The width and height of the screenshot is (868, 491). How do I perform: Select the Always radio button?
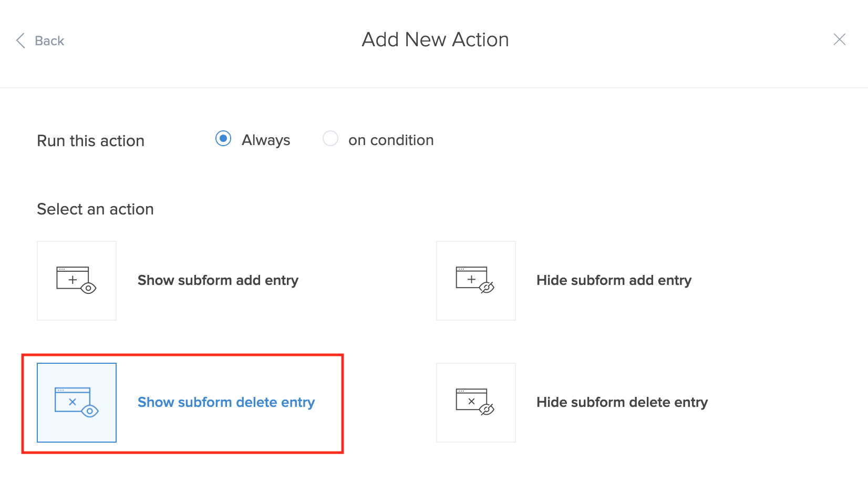click(x=223, y=139)
